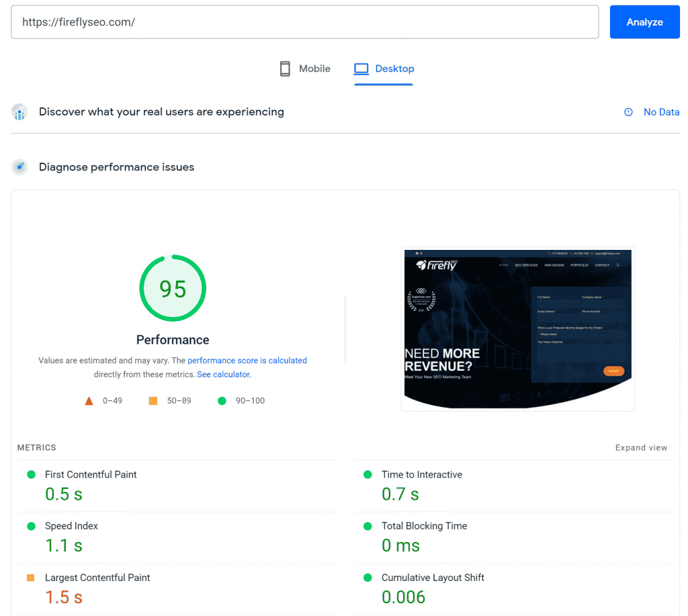The height and width of the screenshot is (616, 688).
Task: Click the Diagnose performance issues icon
Action: click(x=19, y=167)
